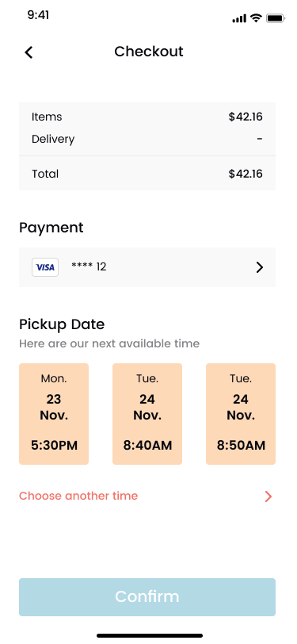
Task: Tap the red chevron beside Choose another time
Action: tap(268, 496)
